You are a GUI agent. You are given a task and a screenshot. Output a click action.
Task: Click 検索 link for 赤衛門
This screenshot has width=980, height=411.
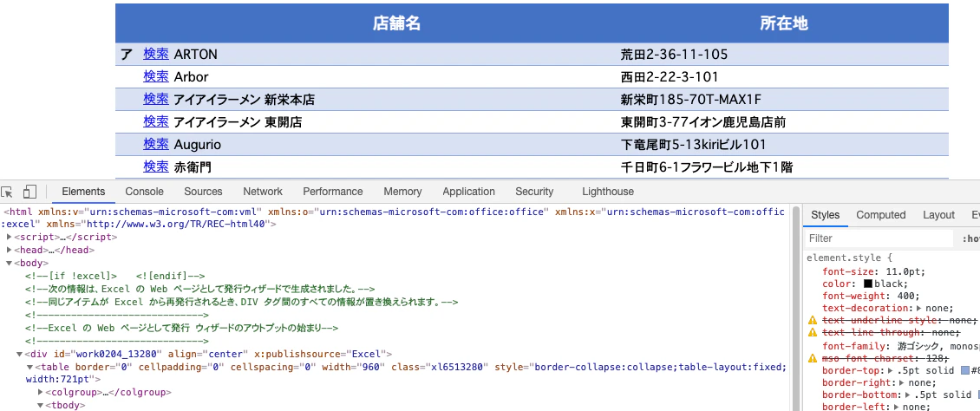(x=155, y=166)
